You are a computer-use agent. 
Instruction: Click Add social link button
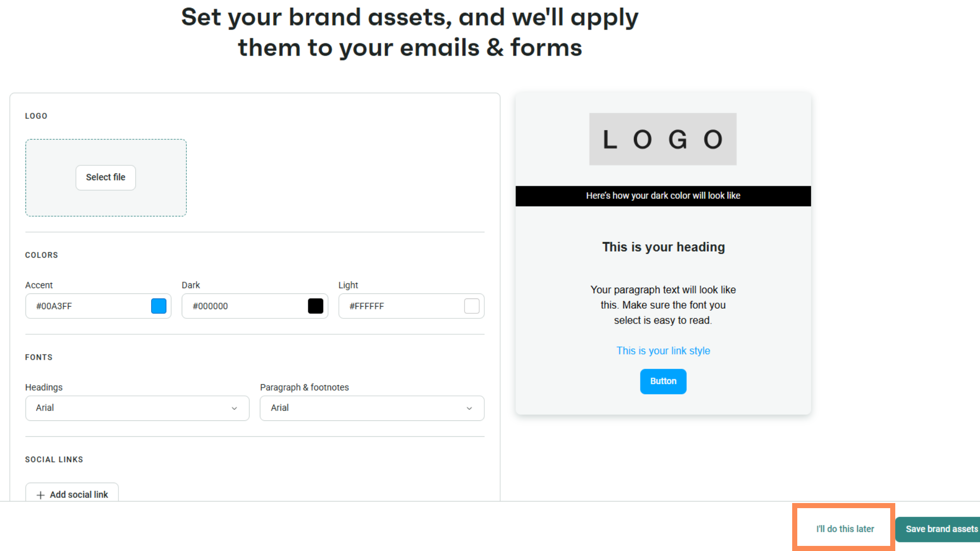point(72,494)
